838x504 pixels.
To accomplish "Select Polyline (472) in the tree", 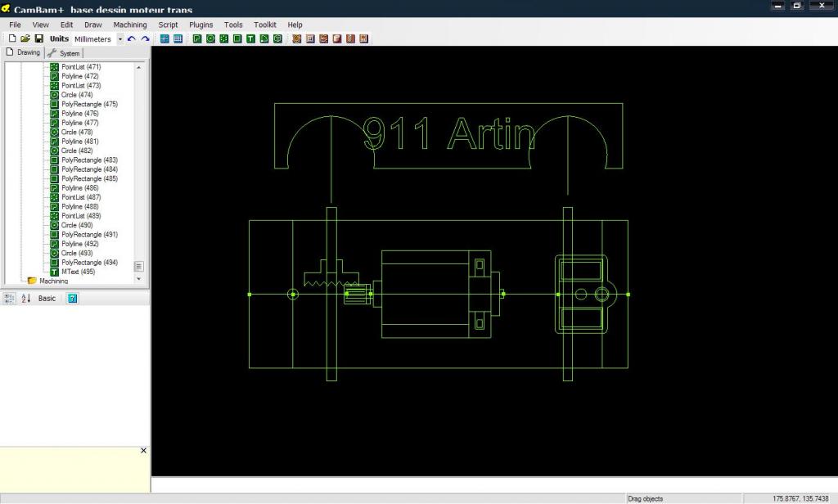I will (x=79, y=76).
